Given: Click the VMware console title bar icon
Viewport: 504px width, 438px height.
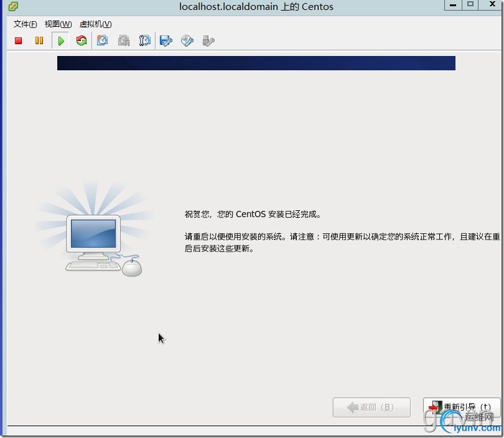Looking at the screenshot, I should [x=13, y=6].
